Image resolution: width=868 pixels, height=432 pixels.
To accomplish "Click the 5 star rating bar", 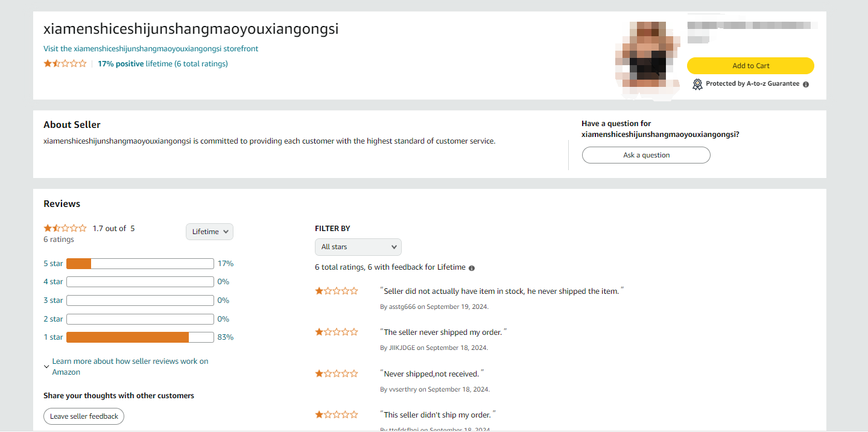I will 140,264.
